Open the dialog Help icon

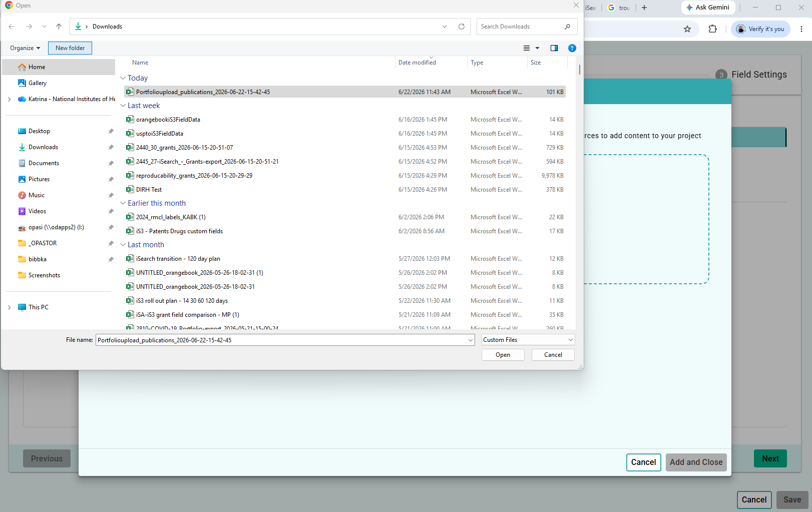[x=572, y=48]
